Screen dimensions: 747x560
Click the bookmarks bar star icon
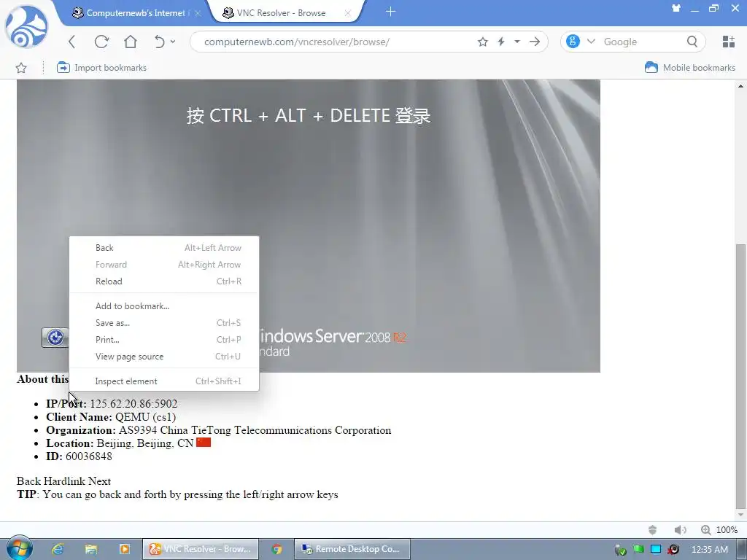pyautogui.click(x=21, y=68)
